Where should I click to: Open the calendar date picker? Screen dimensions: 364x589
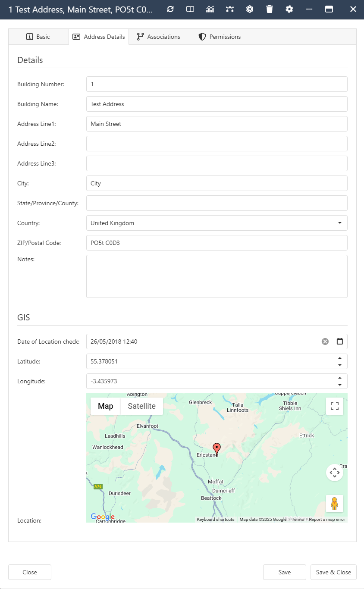(x=340, y=341)
